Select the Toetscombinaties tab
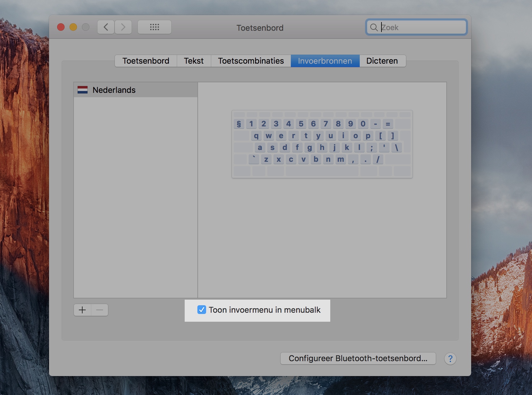Screen dimensions: 532x395 [x=251, y=61]
